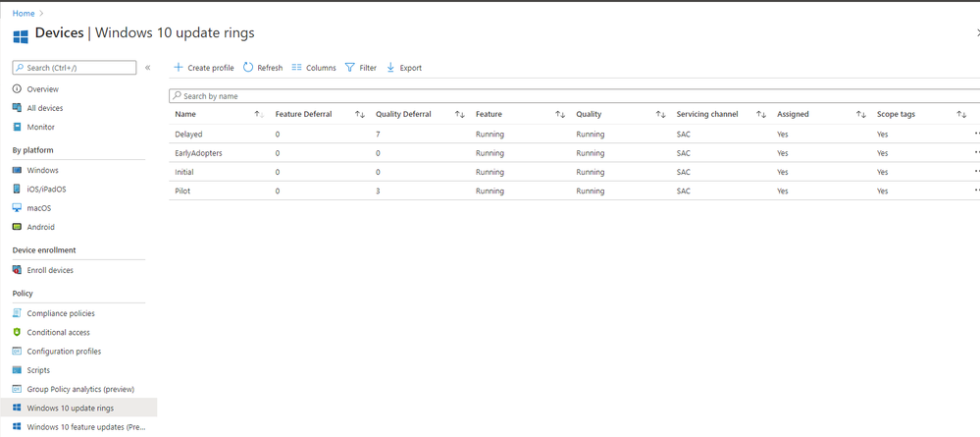Viewport: 980px width, 437px height.
Task: Click the Export label in toolbar
Action: [x=411, y=68]
